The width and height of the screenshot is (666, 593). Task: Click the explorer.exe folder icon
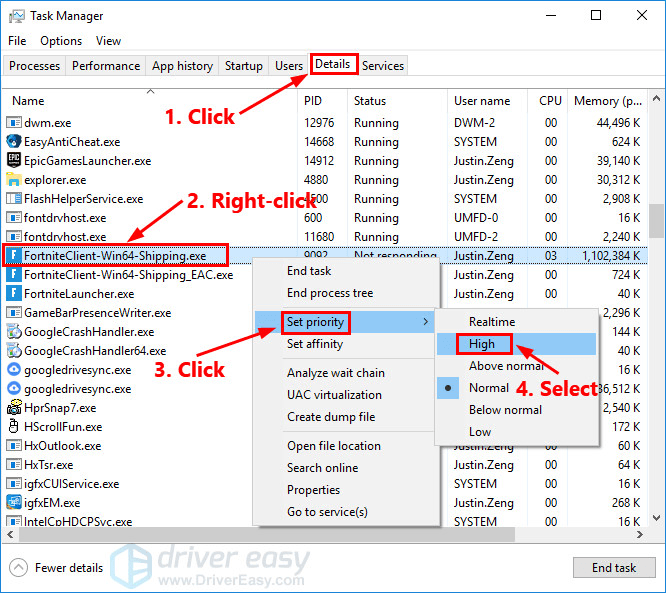(14, 180)
